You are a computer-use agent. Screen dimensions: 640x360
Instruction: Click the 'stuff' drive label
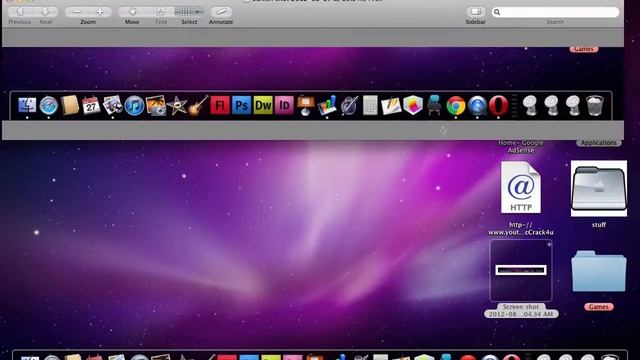pyautogui.click(x=599, y=225)
